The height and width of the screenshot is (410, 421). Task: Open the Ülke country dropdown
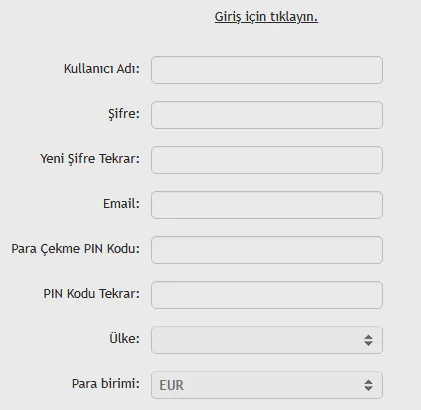pos(267,340)
